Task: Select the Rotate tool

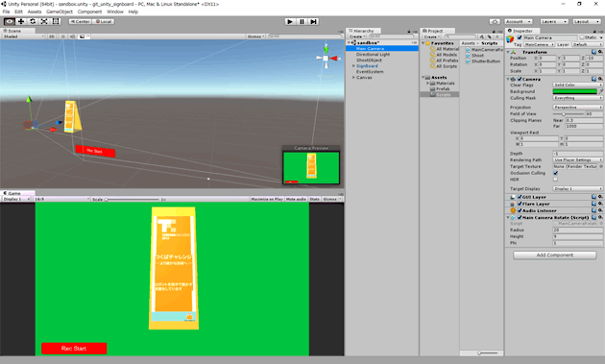Action: pos(33,22)
